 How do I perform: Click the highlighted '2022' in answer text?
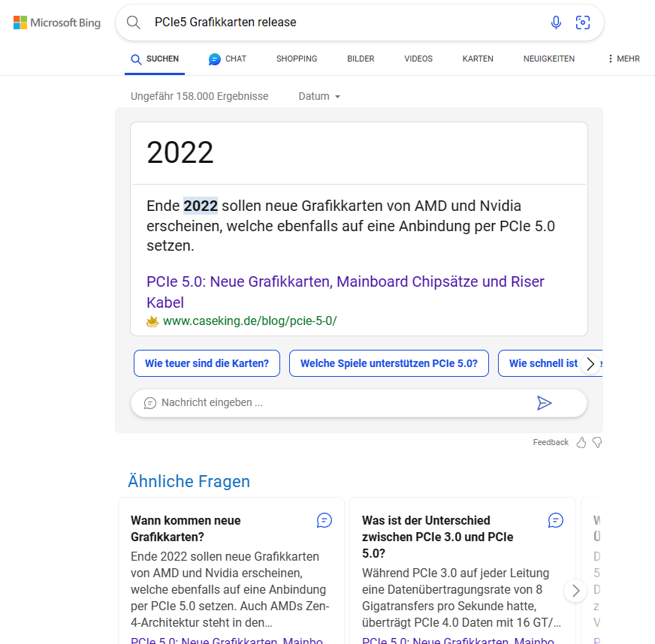click(x=201, y=206)
